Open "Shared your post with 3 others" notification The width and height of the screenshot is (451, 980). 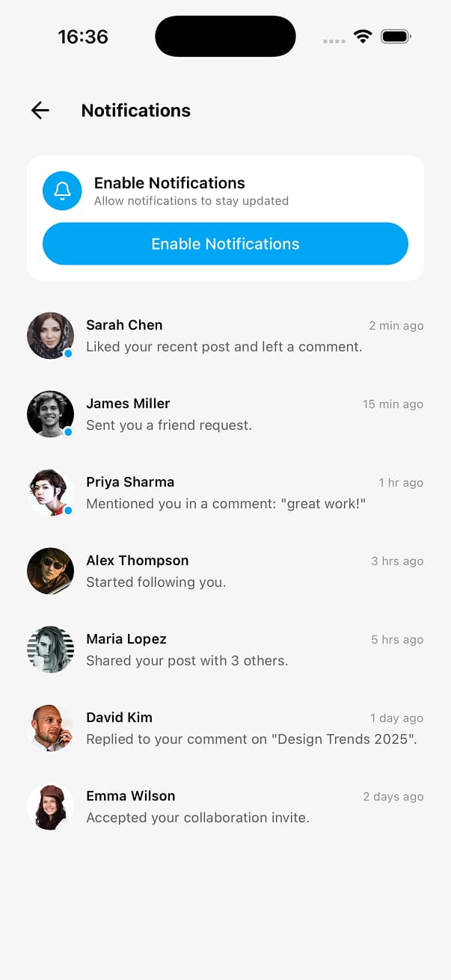[187, 661]
